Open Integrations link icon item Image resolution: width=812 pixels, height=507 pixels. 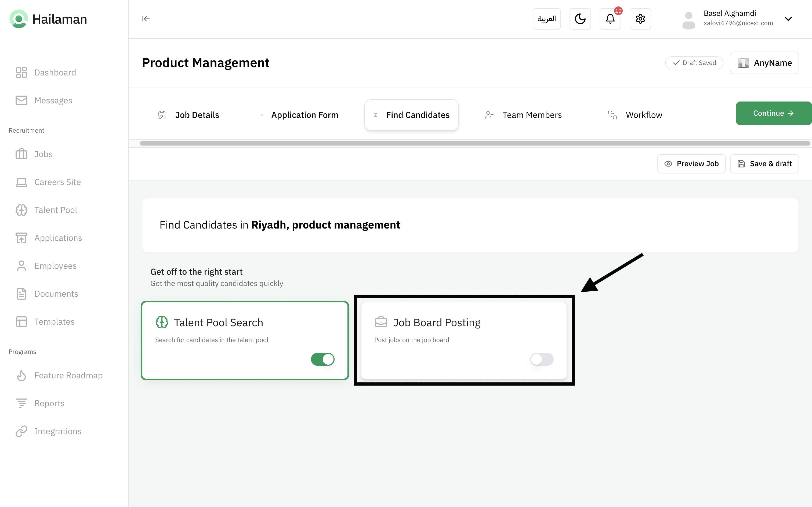tap(58, 431)
